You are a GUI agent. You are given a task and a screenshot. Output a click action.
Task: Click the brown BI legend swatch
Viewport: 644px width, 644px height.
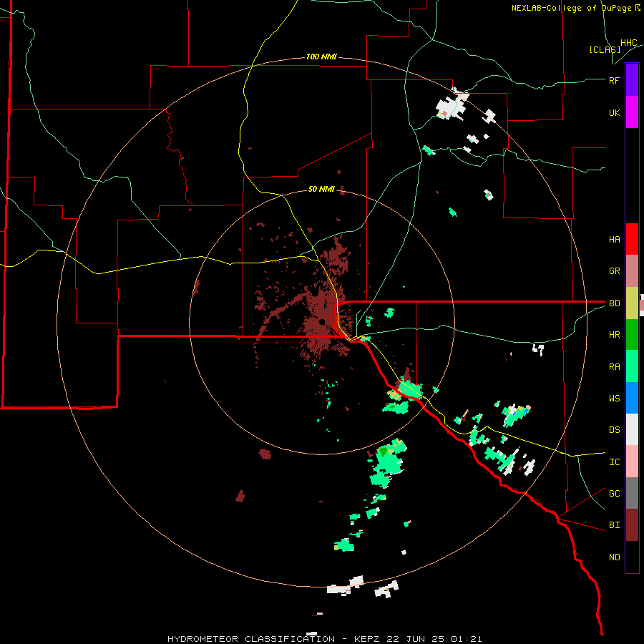(x=632, y=525)
